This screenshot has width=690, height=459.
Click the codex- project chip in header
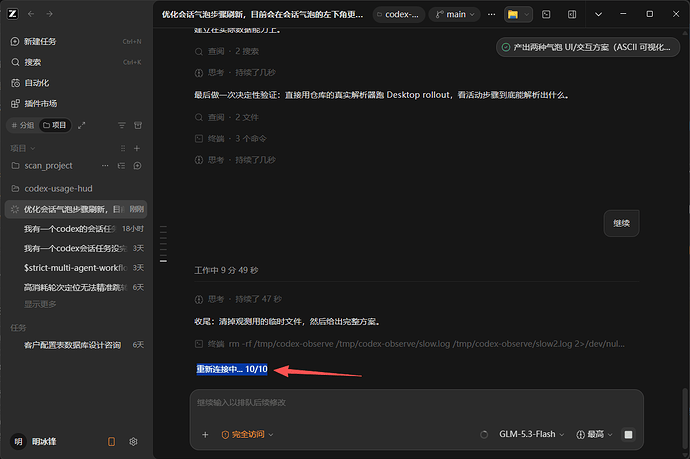[x=399, y=15]
